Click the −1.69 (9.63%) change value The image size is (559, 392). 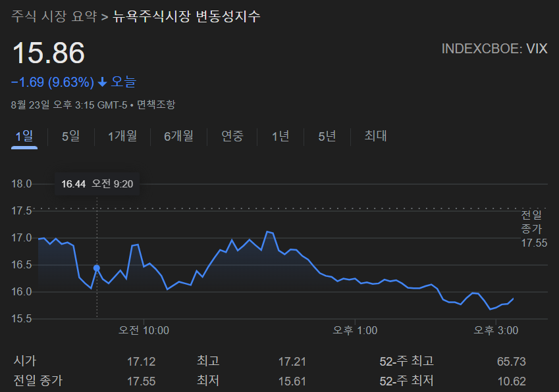53,82
